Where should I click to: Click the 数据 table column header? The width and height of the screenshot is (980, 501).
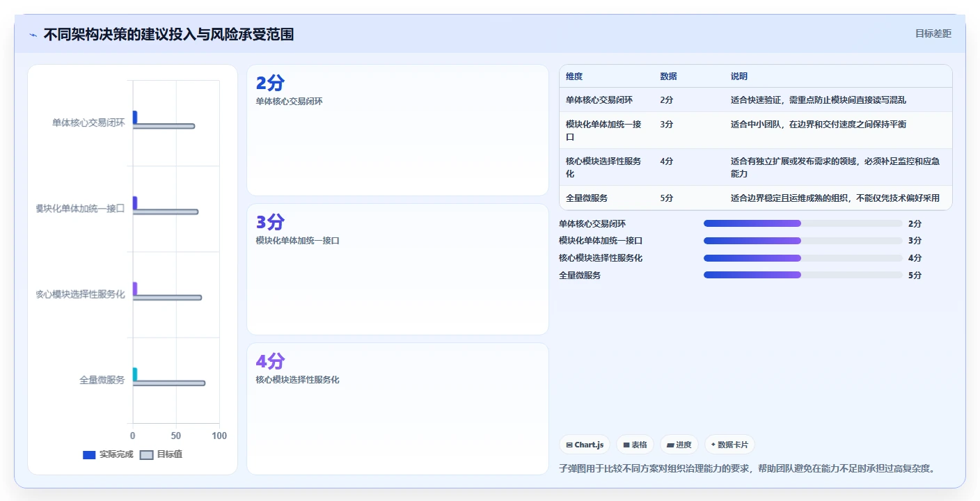(x=668, y=77)
